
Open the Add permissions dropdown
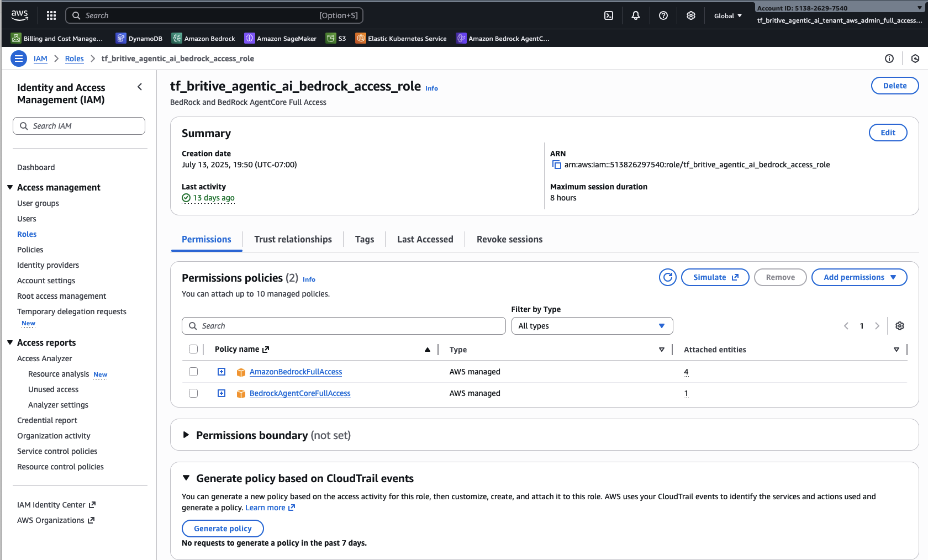(859, 277)
